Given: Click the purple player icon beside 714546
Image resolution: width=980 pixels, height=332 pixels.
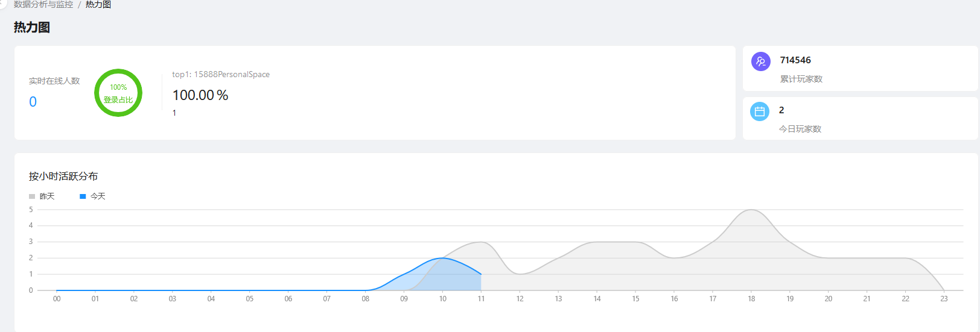Looking at the screenshot, I should coord(760,61).
